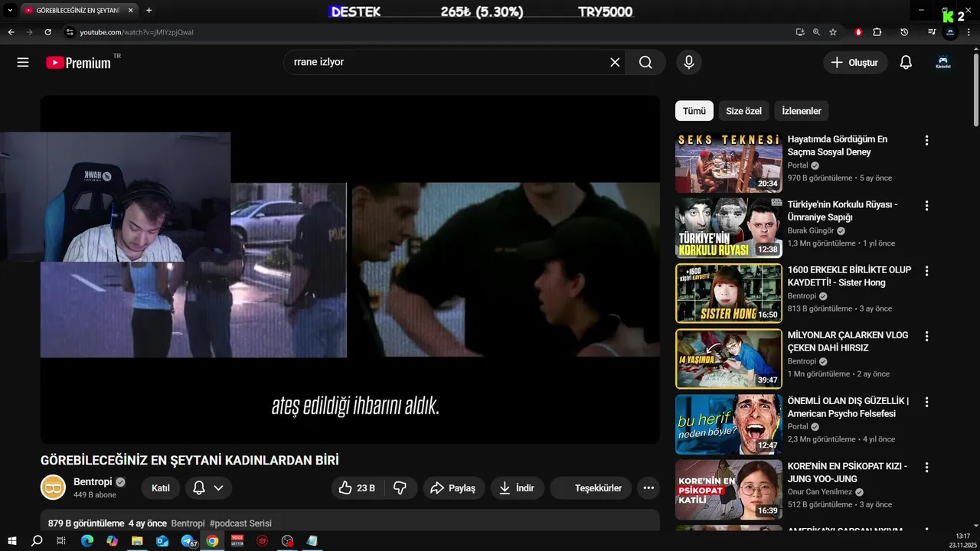Open the American Psycho Felsefesi video thumbnail
This screenshot has height=551, width=980.
click(729, 424)
